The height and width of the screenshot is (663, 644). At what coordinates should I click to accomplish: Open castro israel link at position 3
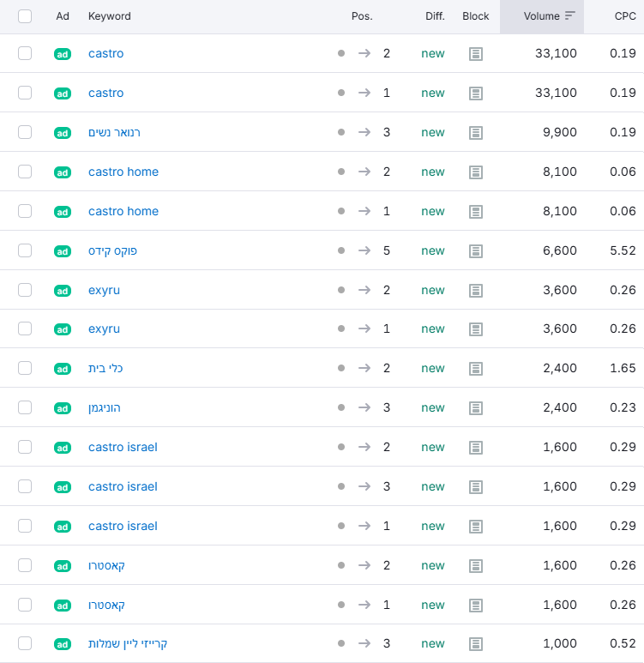tap(123, 486)
